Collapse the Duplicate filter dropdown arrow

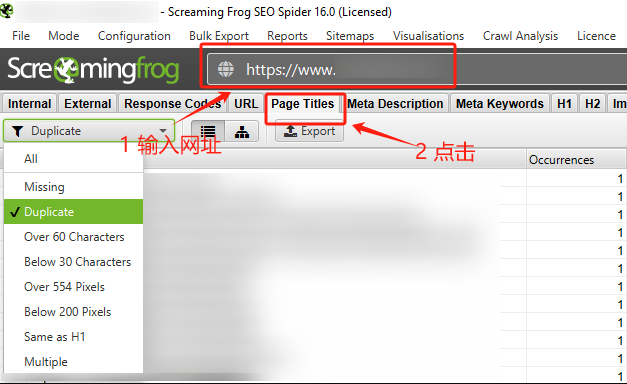click(x=163, y=131)
